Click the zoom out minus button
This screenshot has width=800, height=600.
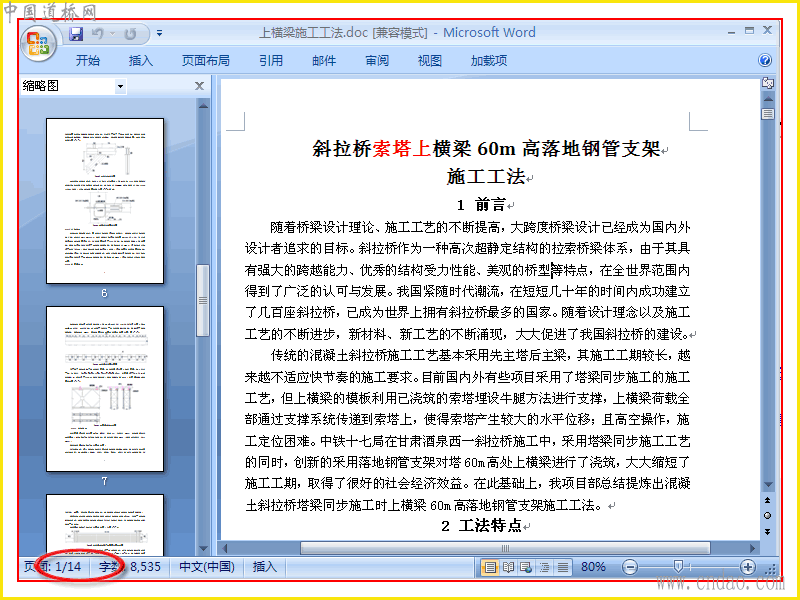coord(630,567)
